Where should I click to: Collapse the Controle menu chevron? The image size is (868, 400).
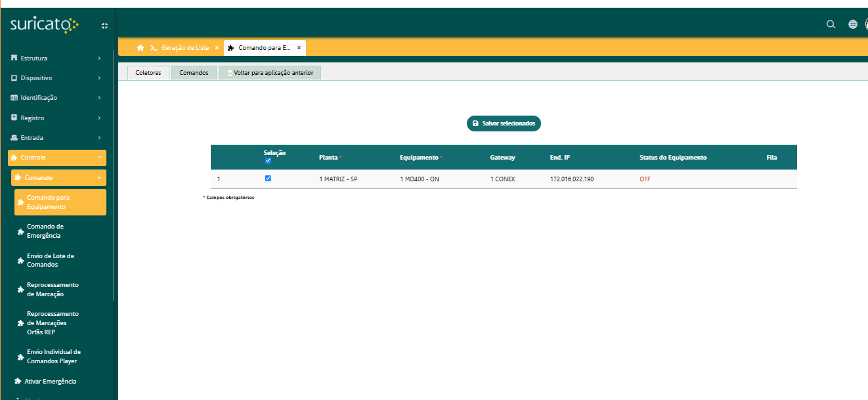[x=99, y=158]
